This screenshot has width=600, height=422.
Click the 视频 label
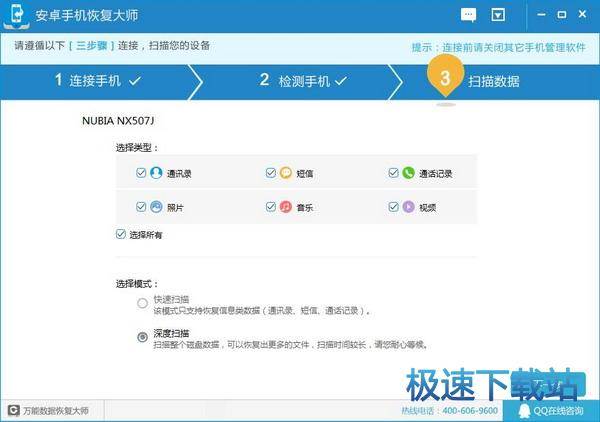[x=428, y=208]
